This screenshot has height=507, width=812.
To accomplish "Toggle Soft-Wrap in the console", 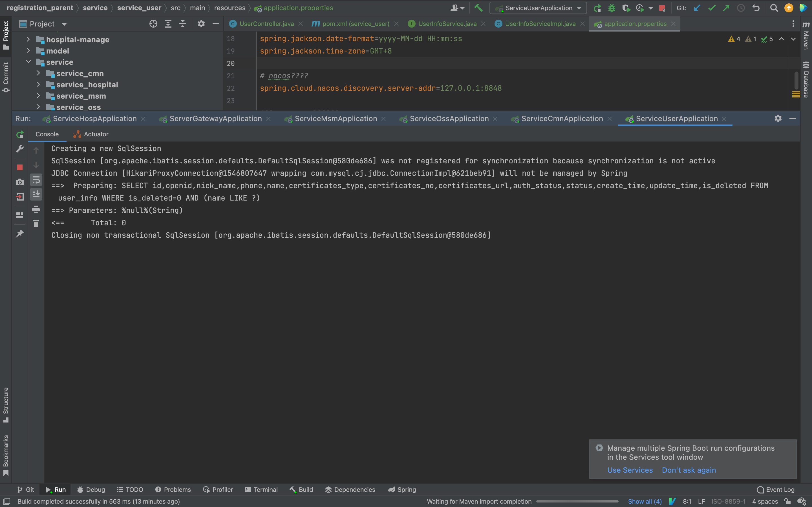I will [x=36, y=180].
